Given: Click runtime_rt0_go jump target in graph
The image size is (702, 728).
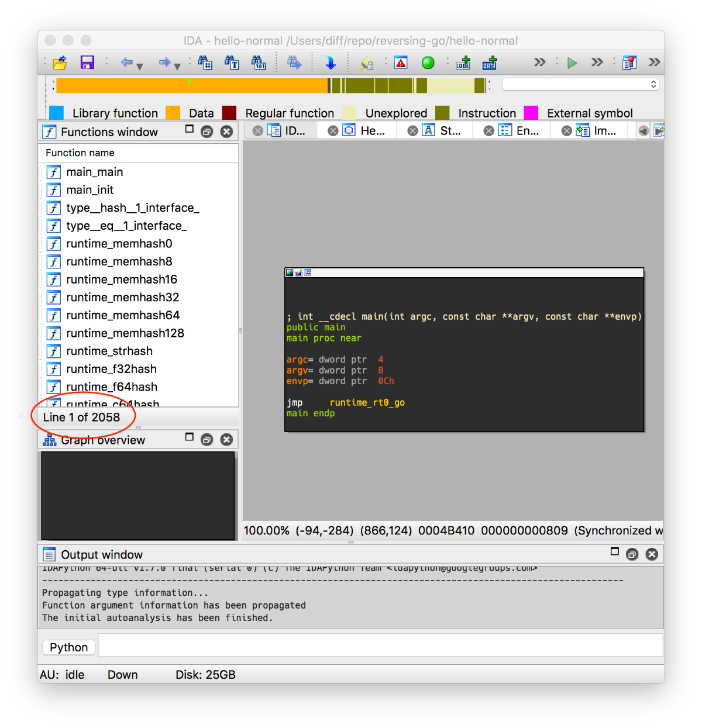Looking at the screenshot, I should tap(367, 402).
